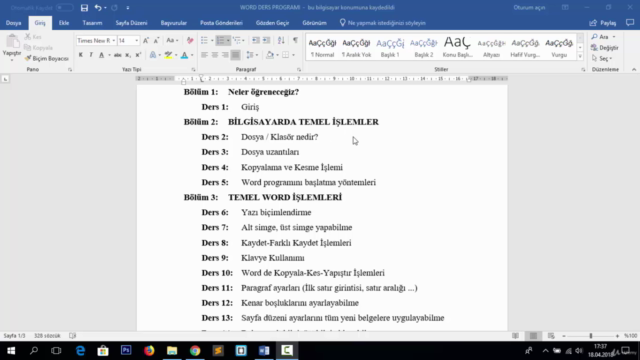The height and width of the screenshot is (360, 640).
Task: Click text highlight color button
Action: point(168,55)
